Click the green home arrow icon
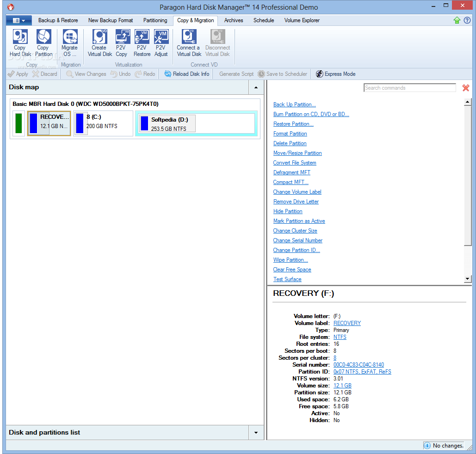The width and height of the screenshot is (476, 454). click(457, 20)
